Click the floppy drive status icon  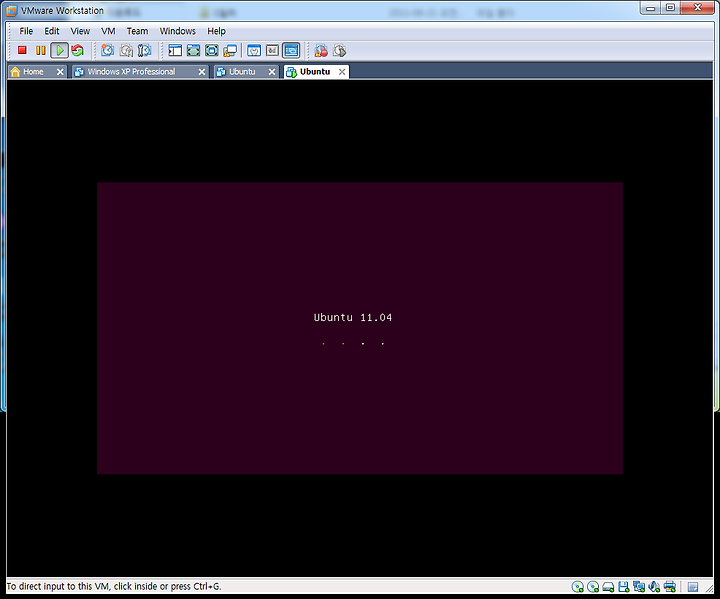coord(624,587)
